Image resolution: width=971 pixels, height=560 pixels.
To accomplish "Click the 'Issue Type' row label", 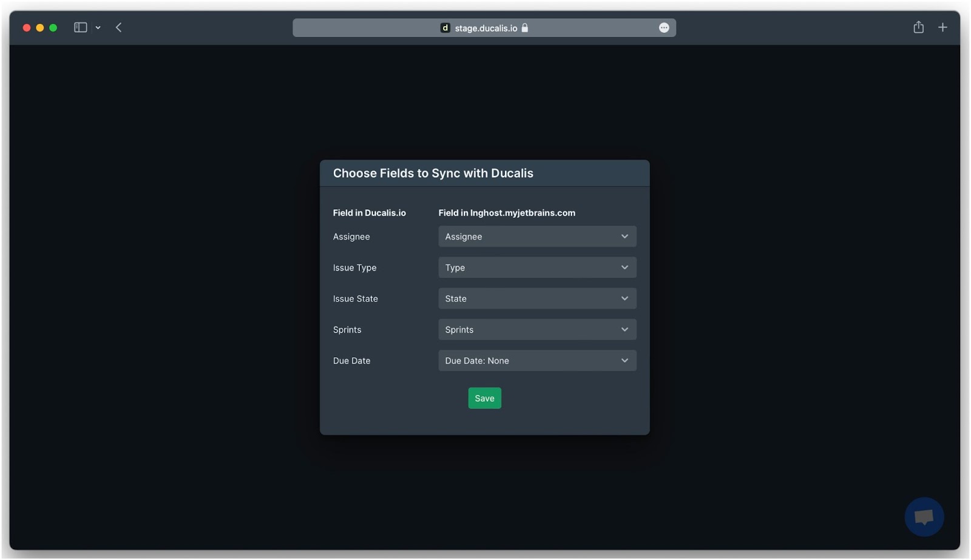I will 354,268.
